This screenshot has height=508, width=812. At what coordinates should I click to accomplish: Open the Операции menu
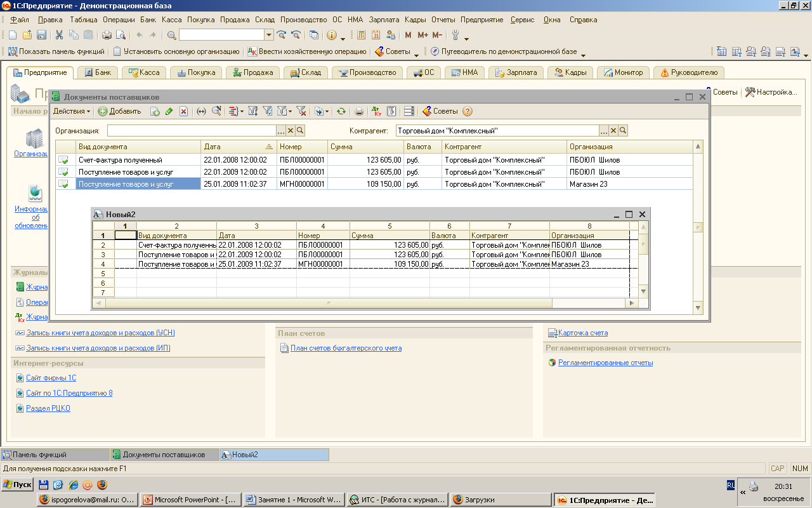119,20
